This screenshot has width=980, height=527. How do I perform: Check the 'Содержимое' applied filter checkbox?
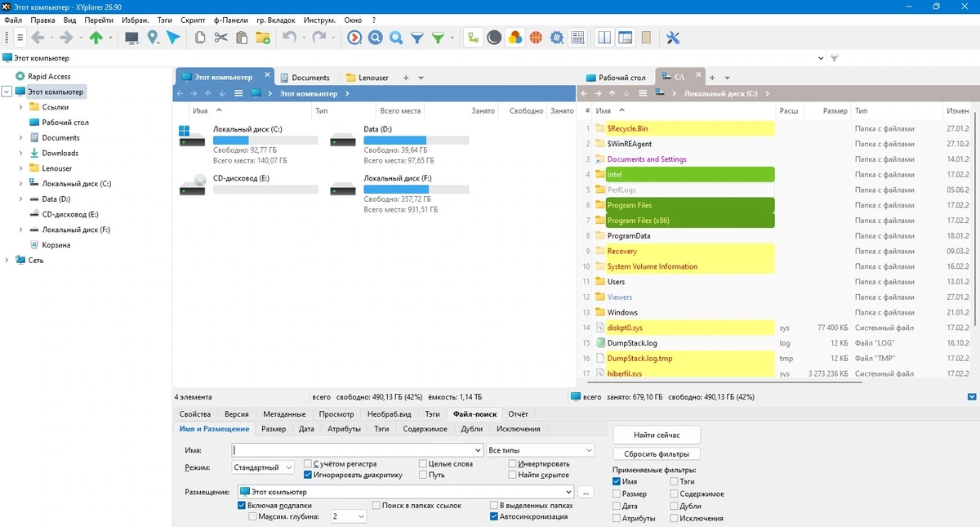[x=675, y=494]
